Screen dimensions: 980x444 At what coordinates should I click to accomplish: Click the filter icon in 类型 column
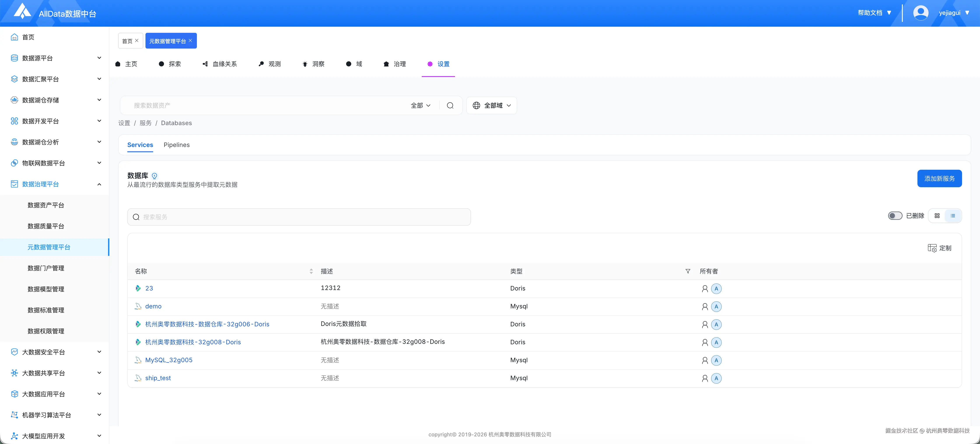pyautogui.click(x=688, y=271)
